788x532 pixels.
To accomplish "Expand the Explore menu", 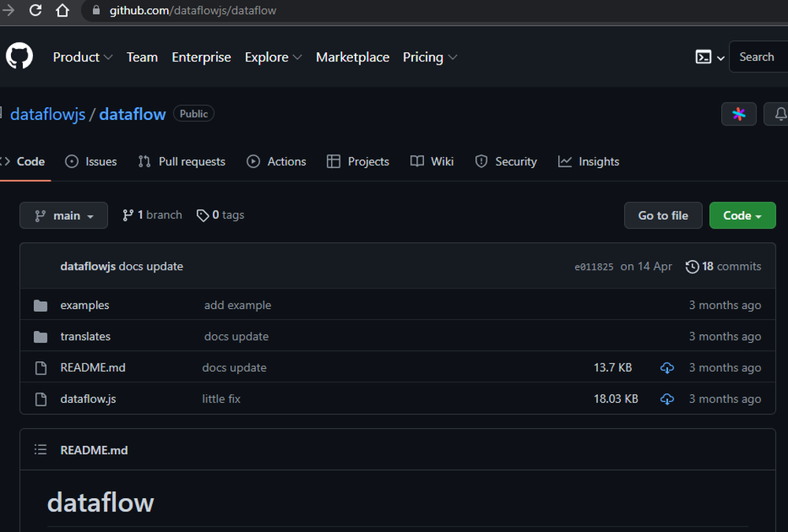I will click(x=273, y=58).
